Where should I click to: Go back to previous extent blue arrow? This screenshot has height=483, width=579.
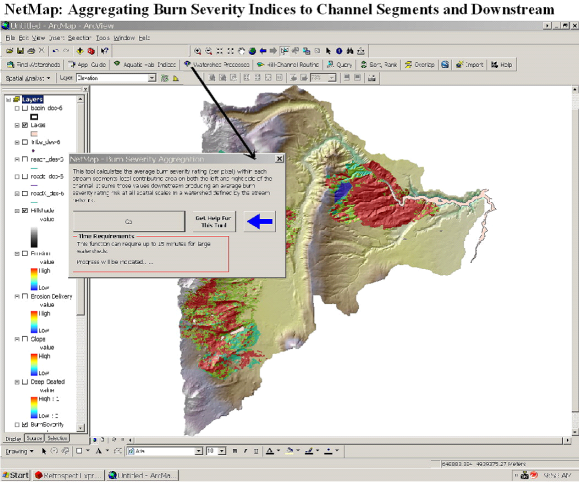[263, 51]
